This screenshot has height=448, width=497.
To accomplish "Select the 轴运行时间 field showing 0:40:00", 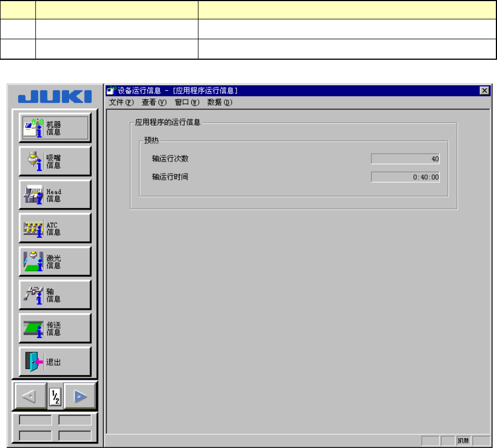I will (x=405, y=177).
